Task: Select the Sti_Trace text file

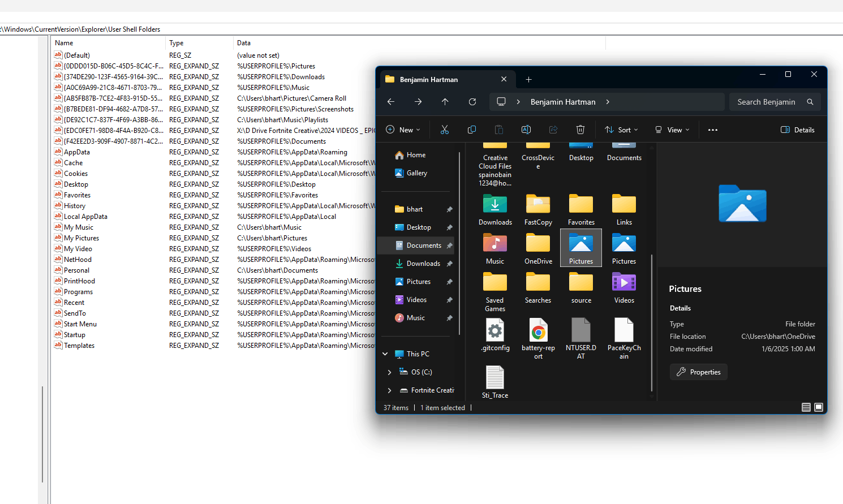Action: pyautogui.click(x=495, y=382)
